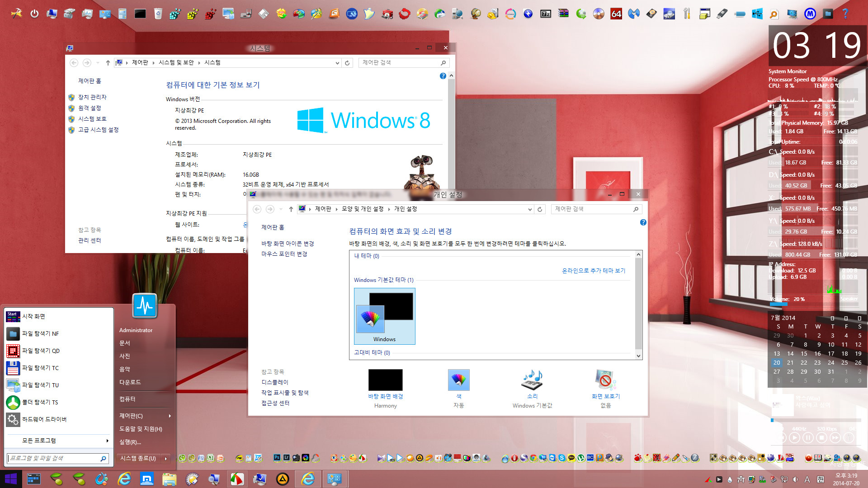Select 실행(R)... in Start menu
This screenshot has height=488, width=868.
point(130,442)
